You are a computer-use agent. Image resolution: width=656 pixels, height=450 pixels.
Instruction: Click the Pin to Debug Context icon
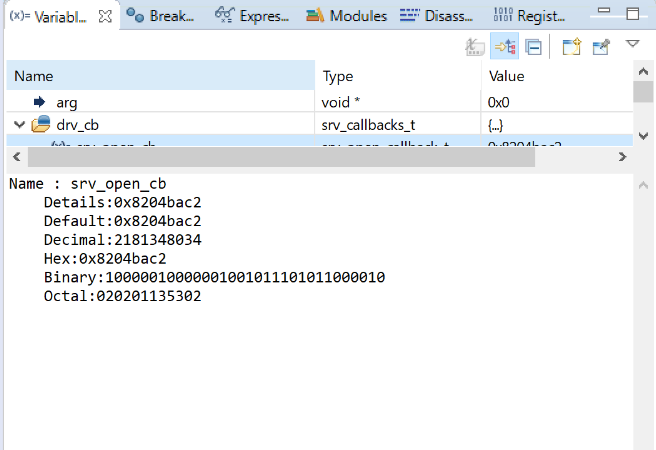601,46
